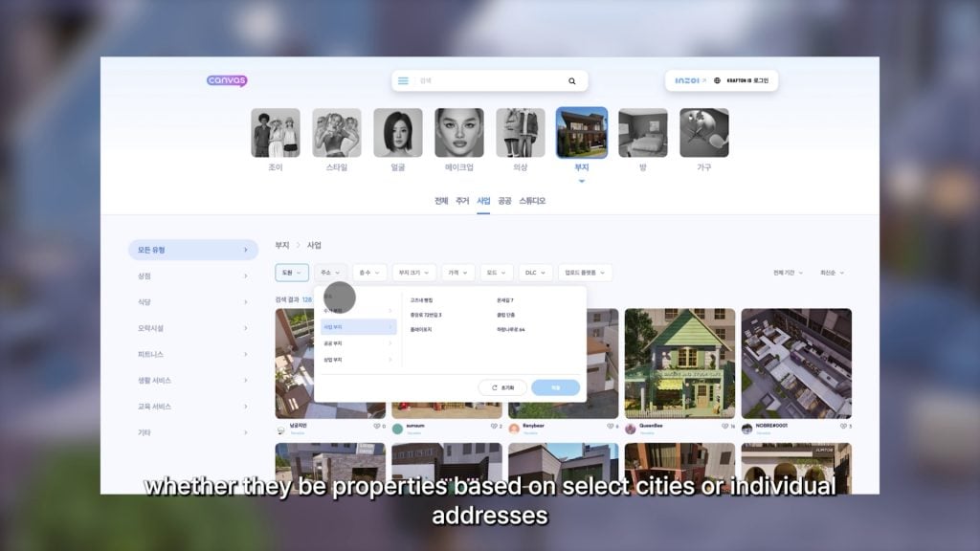Screen dimensions: 980x551
Task: Expand the 가격 price filter dropdown
Action: 458,273
